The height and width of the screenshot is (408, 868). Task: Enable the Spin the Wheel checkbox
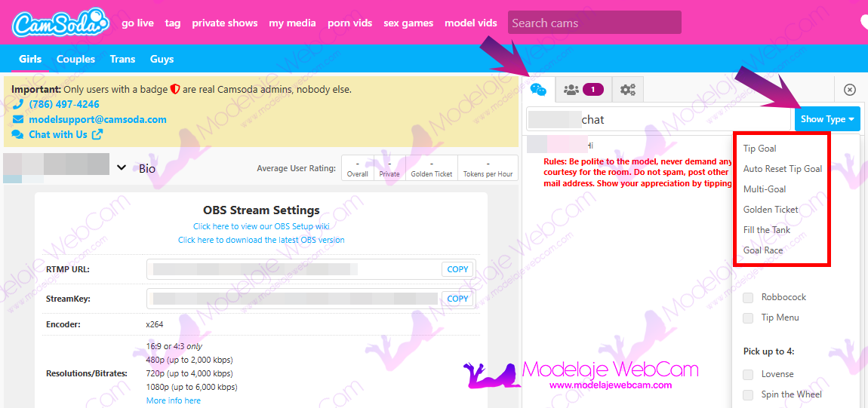(748, 394)
